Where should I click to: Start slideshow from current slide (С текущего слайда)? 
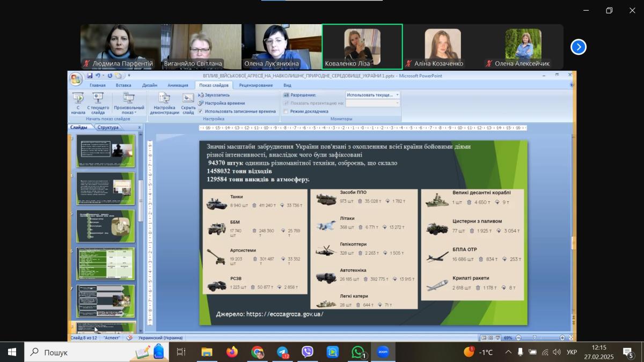pos(98,103)
